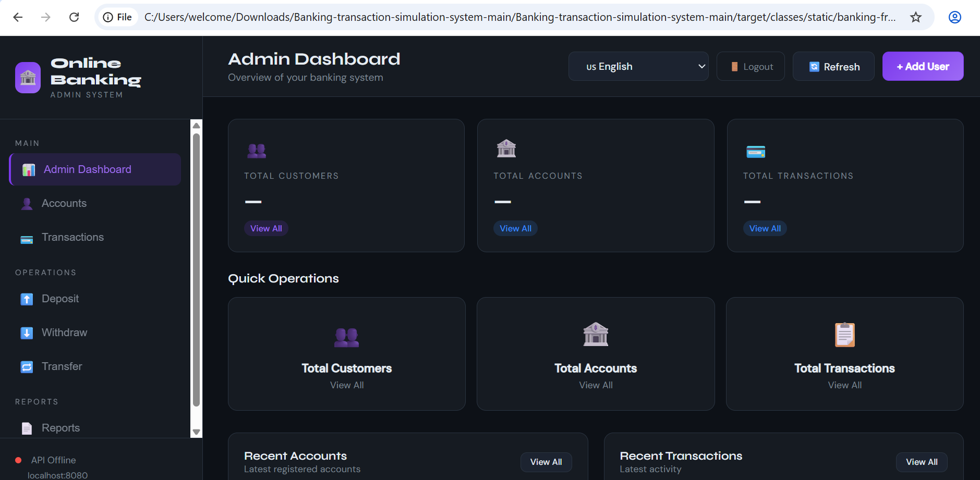This screenshot has height=480, width=980.
Task: Click the Transactions card icon in sidebar
Action: pyautogui.click(x=27, y=240)
